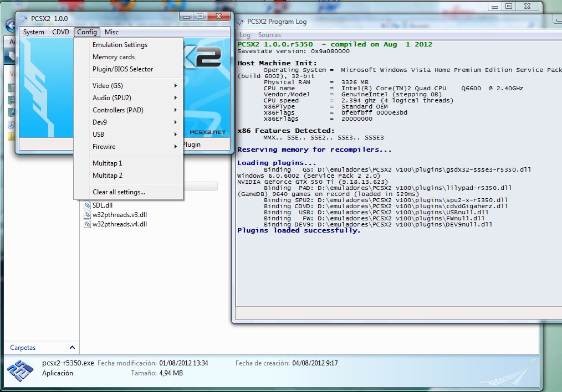Expand the USB submenu arrow
The height and width of the screenshot is (392, 562).
click(176, 134)
